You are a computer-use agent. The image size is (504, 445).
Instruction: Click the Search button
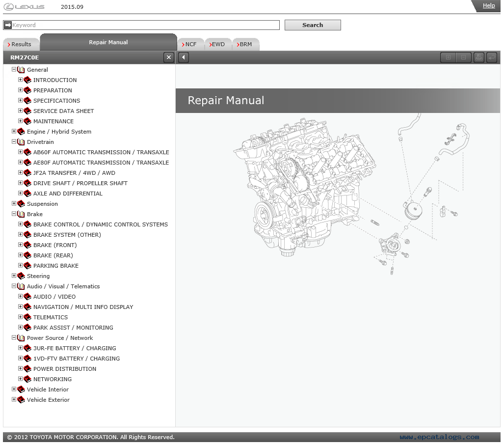coord(313,25)
